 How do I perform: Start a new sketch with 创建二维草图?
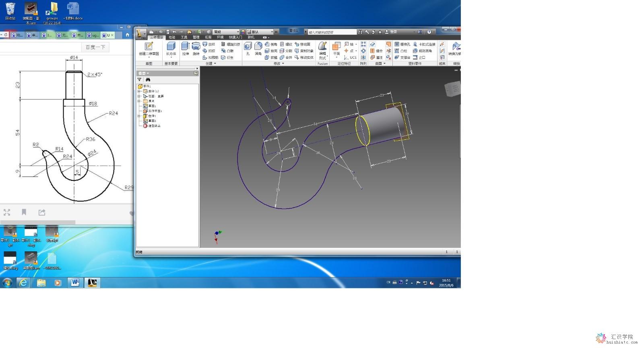pyautogui.click(x=149, y=49)
